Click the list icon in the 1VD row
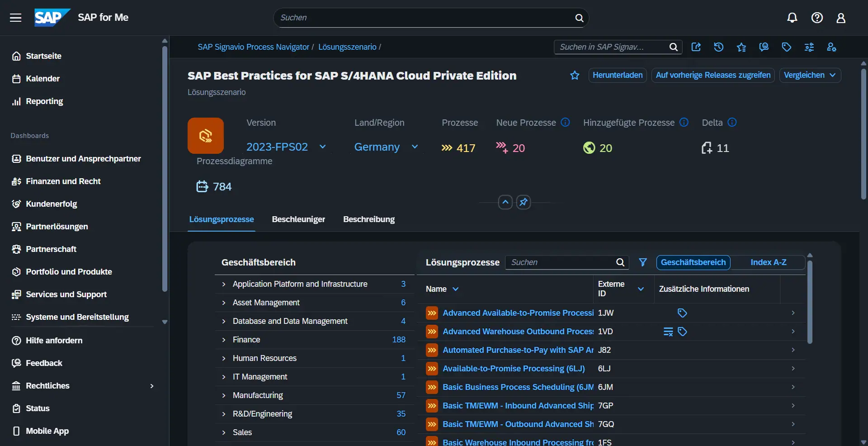The height and width of the screenshot is (446, 868). click(668, 332)
